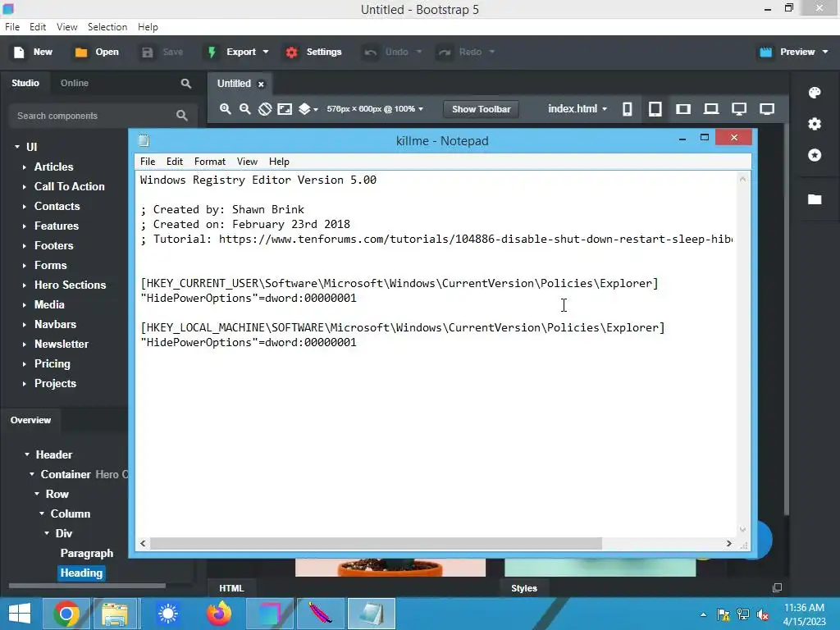Open the Export options
This screenshot has height=630, width=840.
pyautogui.click(x=238, y=52)
